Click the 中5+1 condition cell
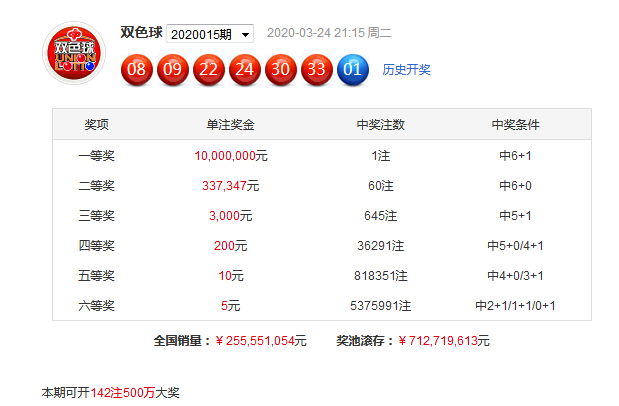 coord(515,216)
